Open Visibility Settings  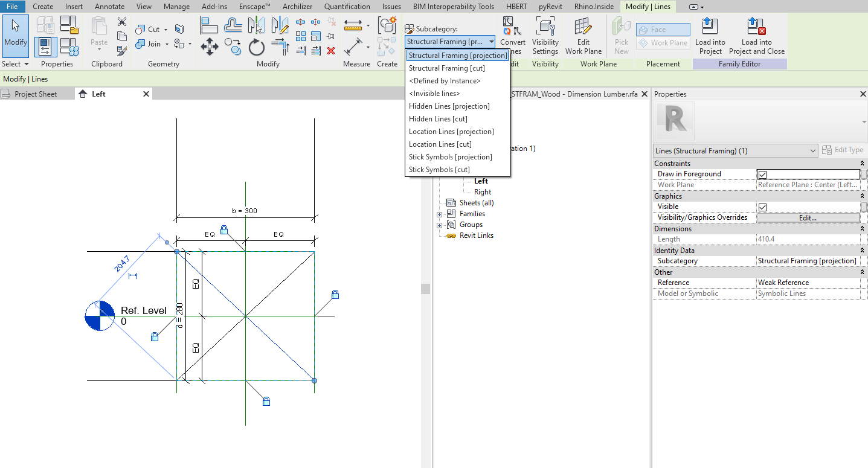(x=545, y=36)
